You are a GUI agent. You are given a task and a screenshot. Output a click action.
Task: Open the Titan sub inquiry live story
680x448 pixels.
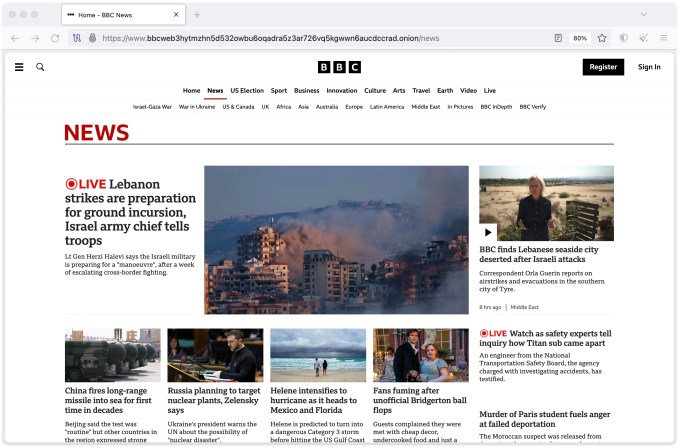coord(546,338)
